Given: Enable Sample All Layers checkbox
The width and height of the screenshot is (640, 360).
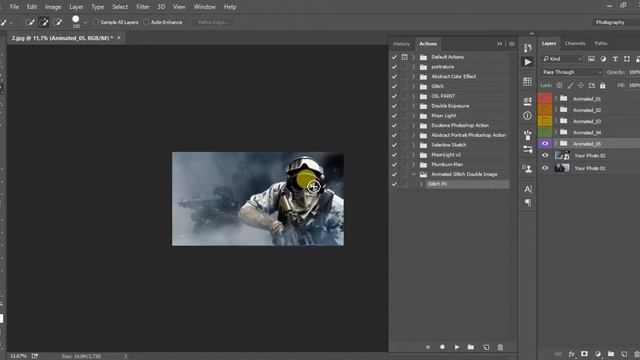Looking at the screenshot, I should click(96, 22).
